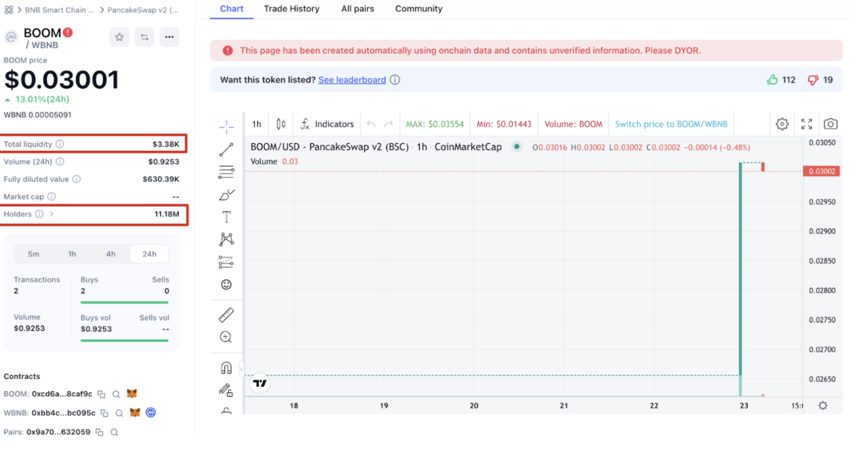Select the 1h stats timeframe
This screenshot has height=449, width=868.
(x=72, y=254)
